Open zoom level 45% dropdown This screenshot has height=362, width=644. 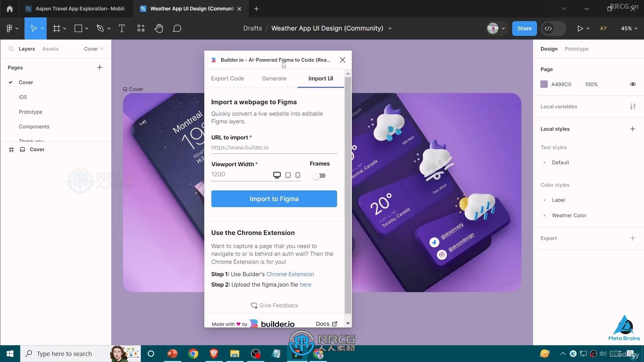[629, 28]
